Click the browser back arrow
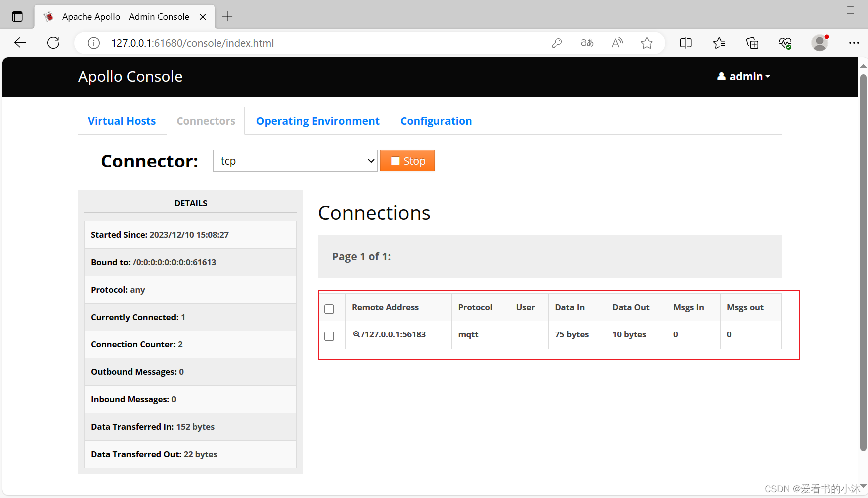The height and width of the screenshot is (498, 868). click(x=20, y=43)
